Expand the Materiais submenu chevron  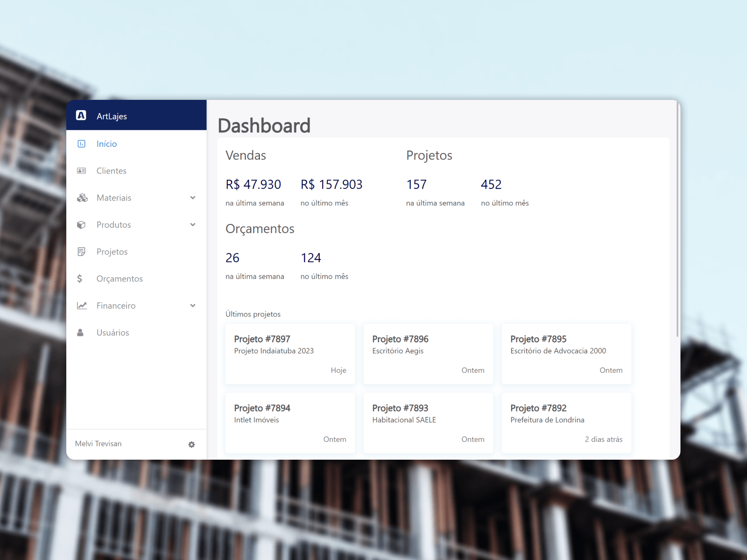[x=193, y=198]
